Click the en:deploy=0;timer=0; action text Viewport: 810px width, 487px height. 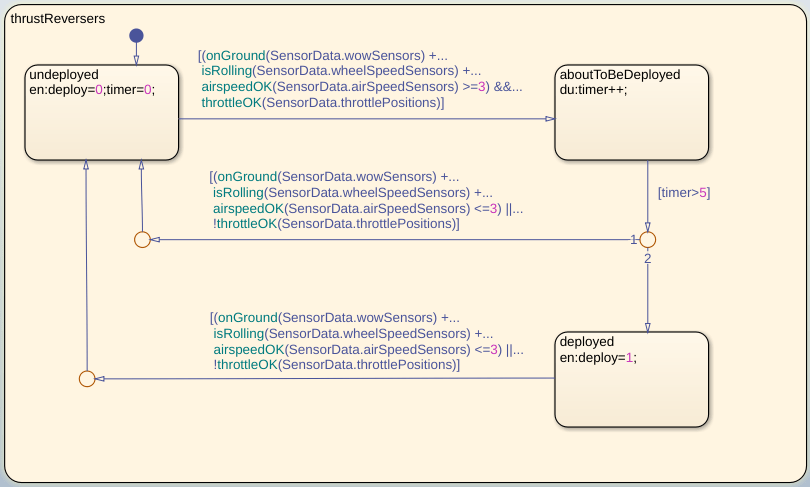[93, 89]
